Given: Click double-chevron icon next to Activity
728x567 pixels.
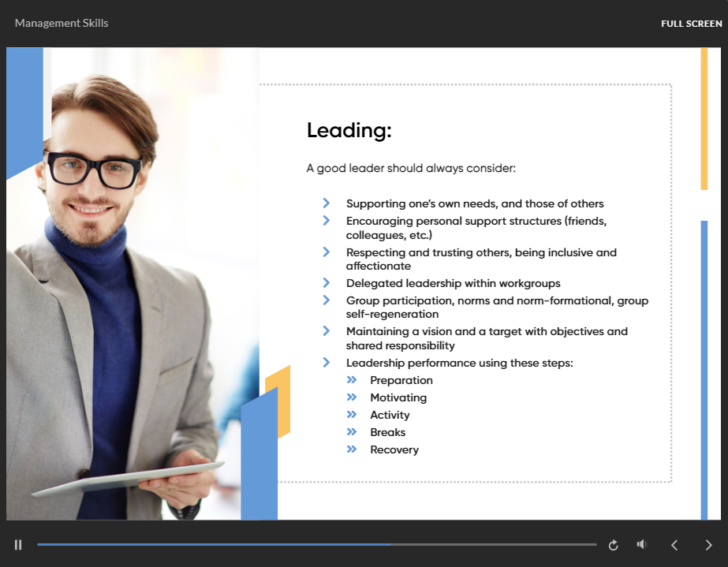Looking at the screenshot, I should [x=352, y=415].
